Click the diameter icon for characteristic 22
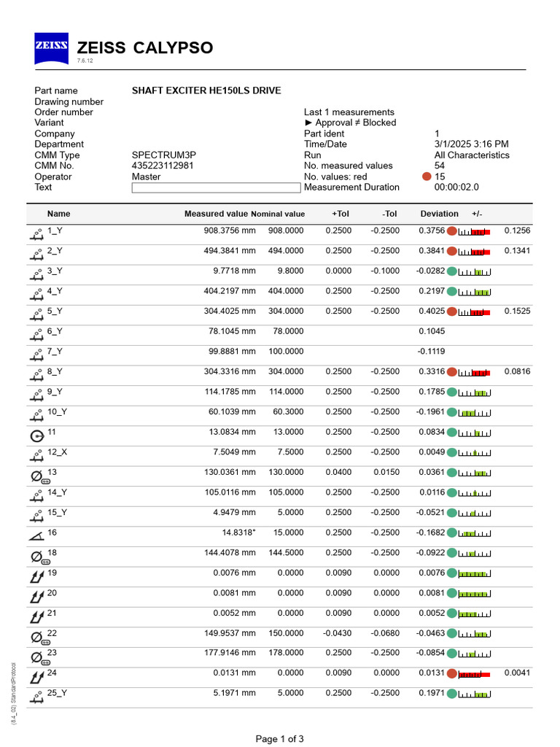Viewport: 560px width, 747px height. point(39,638)
